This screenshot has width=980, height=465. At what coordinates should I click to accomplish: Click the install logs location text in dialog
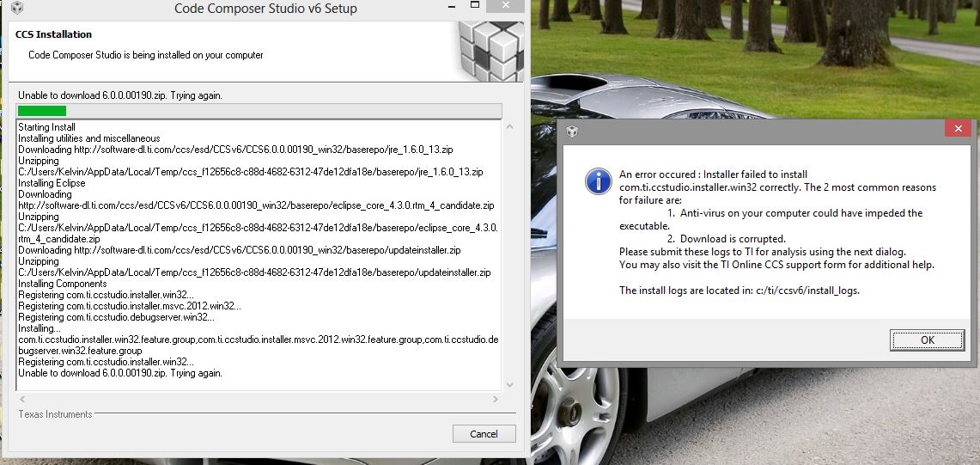740,291
